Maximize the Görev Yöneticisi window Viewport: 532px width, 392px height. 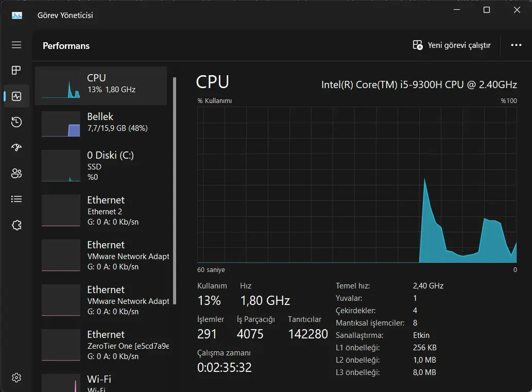pos(487,10)
